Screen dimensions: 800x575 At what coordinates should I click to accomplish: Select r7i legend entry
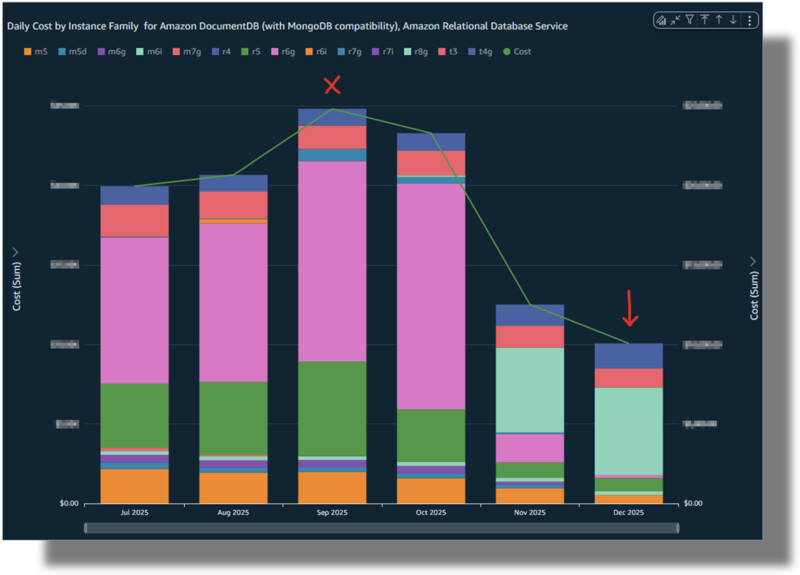pyautogui.click(x=382, y=52)
